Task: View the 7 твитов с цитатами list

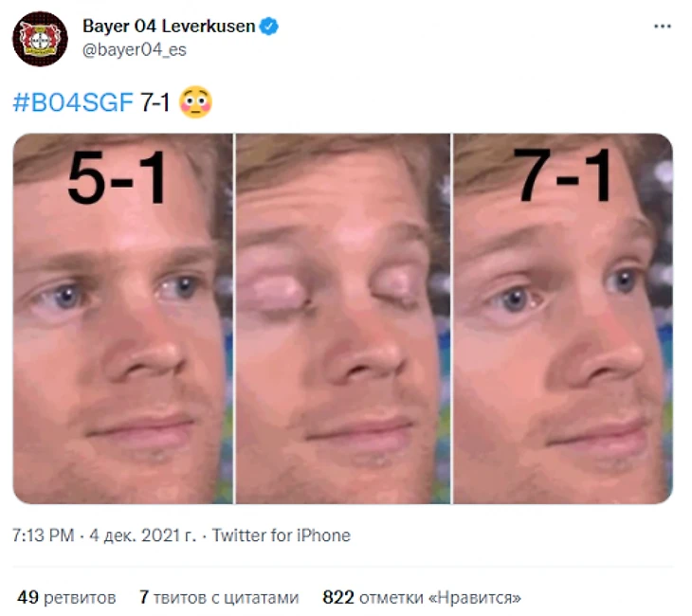Action: coord(219,598)
